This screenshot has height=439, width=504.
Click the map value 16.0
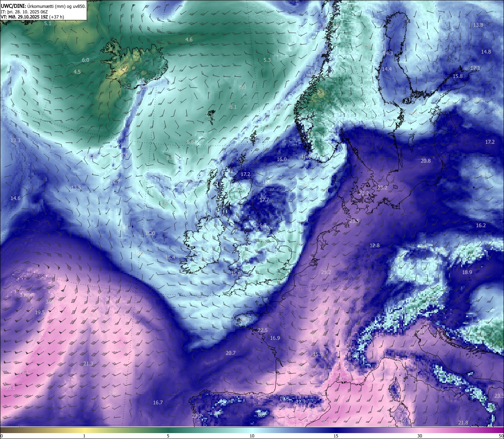click(x=282, y=159)
